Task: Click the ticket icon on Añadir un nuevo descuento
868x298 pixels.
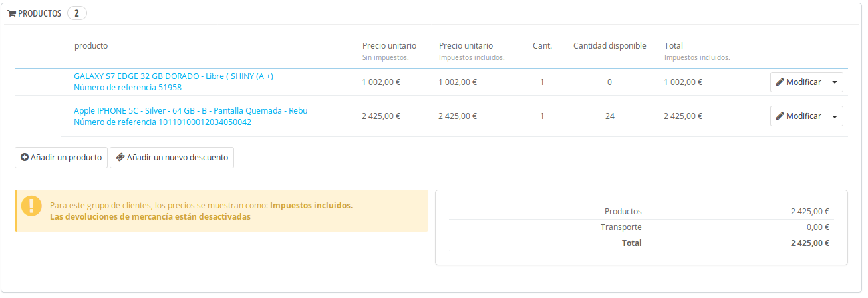Action: 120,158
